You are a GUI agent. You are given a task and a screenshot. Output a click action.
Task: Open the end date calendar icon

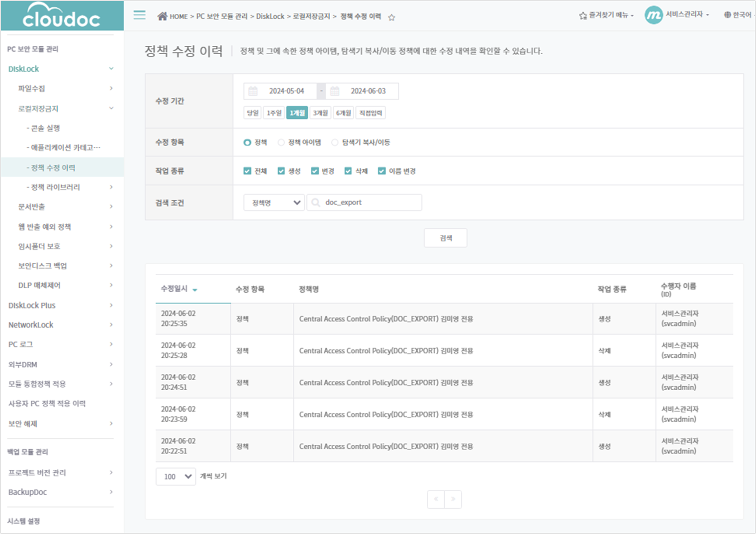point(335,91)
